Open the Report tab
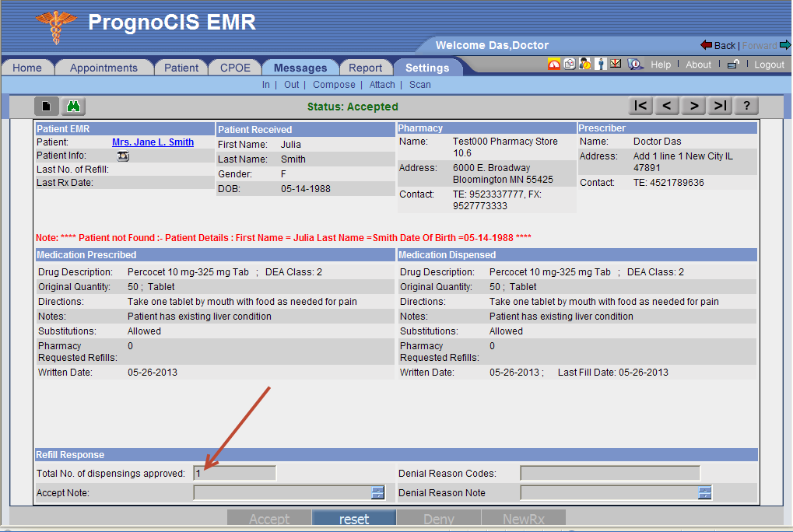This screenshot has width=793, height=532. (365, 68)
